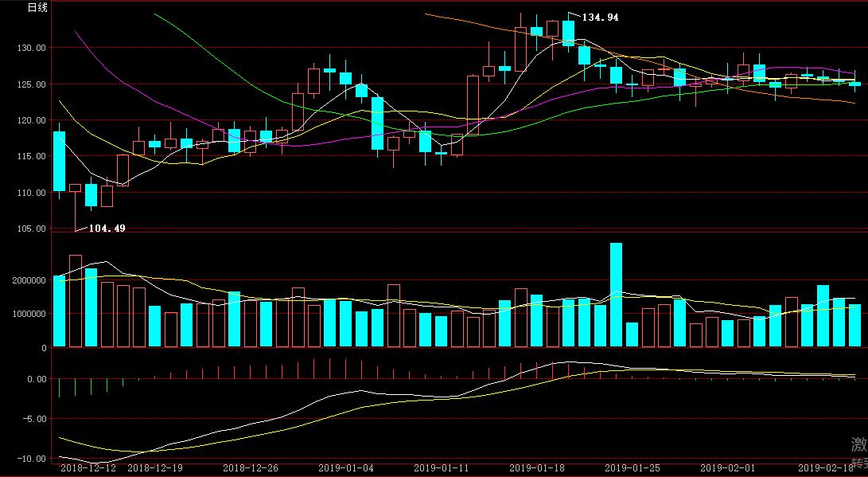The width and height of the screenshot is (868, 477).
Task: Select the 2019-01-18 date label
Action: coord(537,468)
